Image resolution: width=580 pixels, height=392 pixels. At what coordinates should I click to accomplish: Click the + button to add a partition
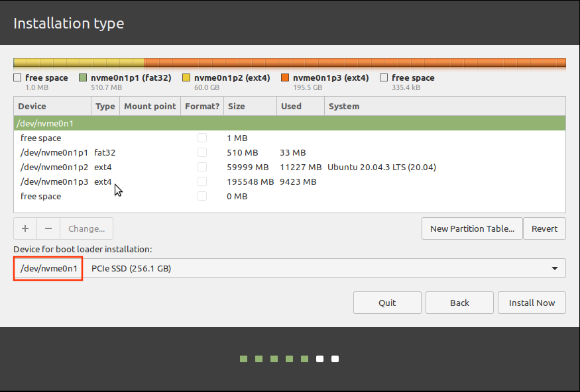pos(25,228)
